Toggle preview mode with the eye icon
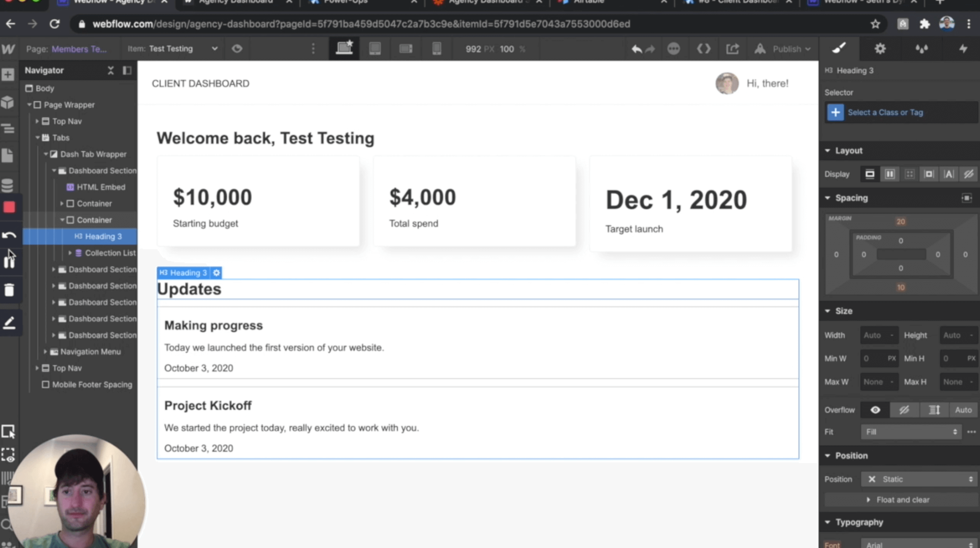The width and height of the screenshot is (980, 548). [x=237, y=49]
